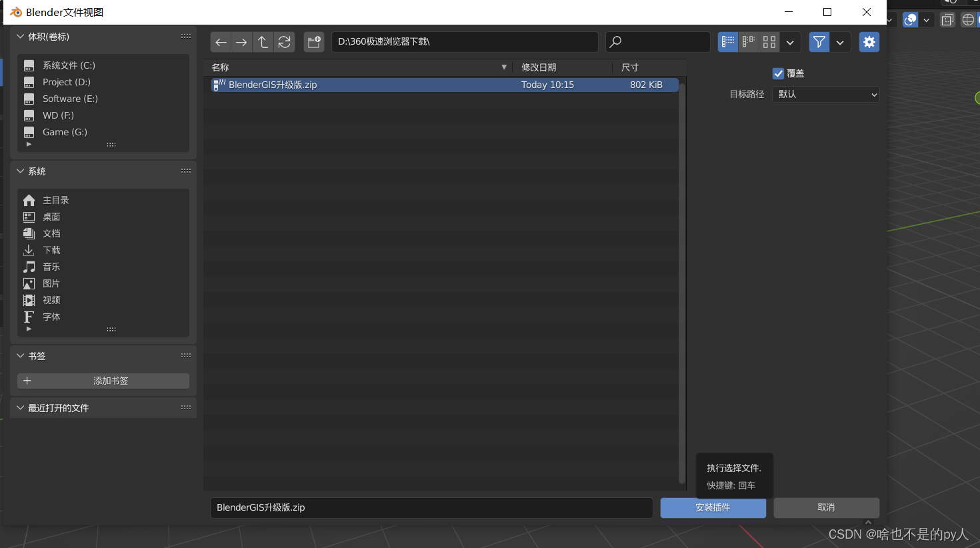Create a new directory

click(314, 42)
